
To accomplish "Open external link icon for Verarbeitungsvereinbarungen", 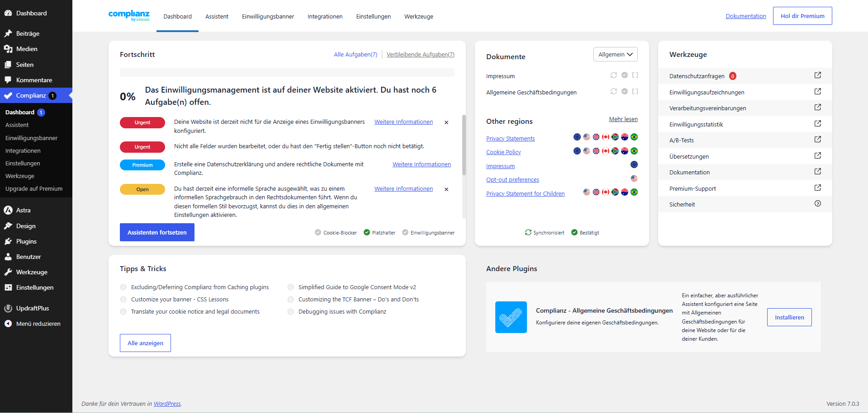I will [817, 108].
